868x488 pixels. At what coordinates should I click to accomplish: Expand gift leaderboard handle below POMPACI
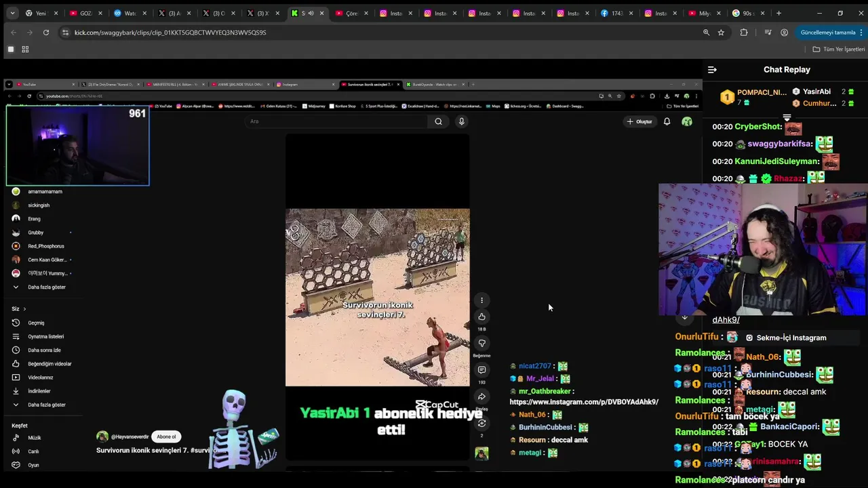tap(787, 117)
